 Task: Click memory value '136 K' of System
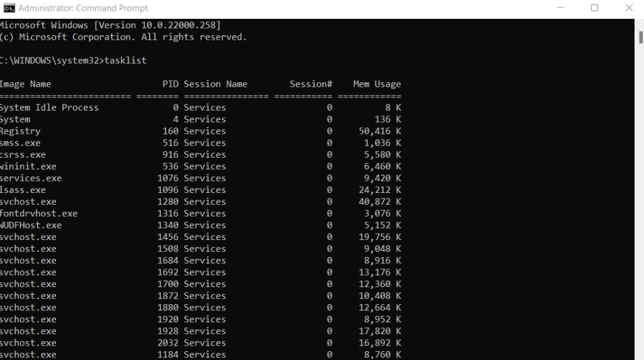tap(387, 119)
